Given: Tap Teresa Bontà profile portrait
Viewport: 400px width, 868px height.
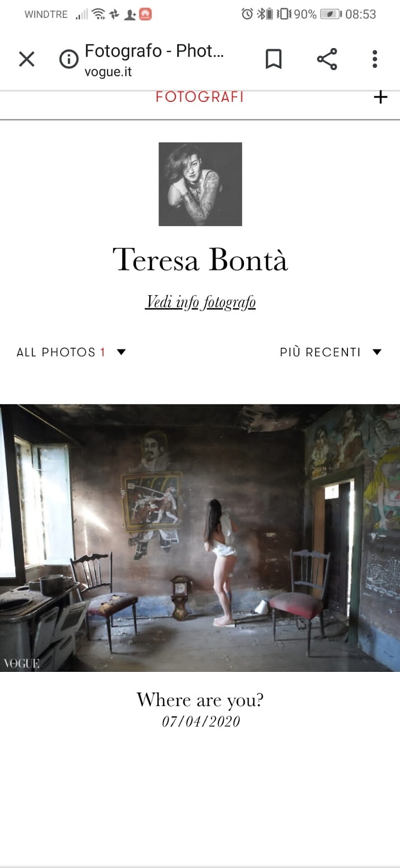Looking at the screenshot, I should pyautogui.click(x=200, y=184).
